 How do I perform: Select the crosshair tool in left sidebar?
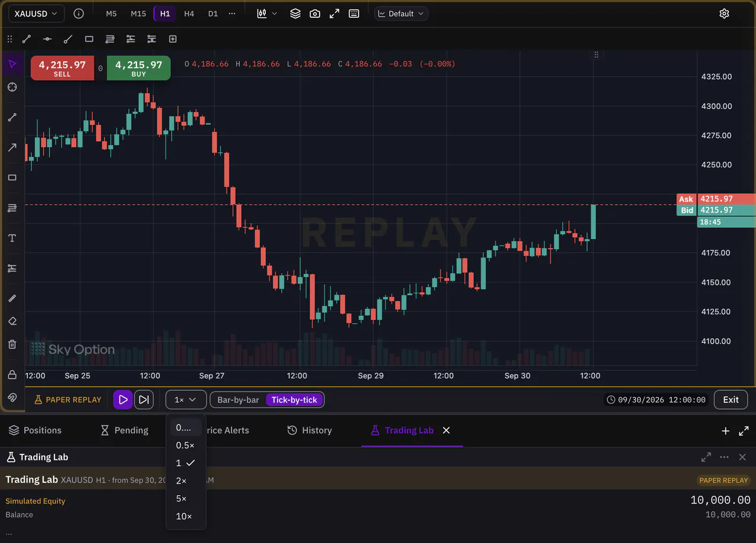tap(12, 87)
